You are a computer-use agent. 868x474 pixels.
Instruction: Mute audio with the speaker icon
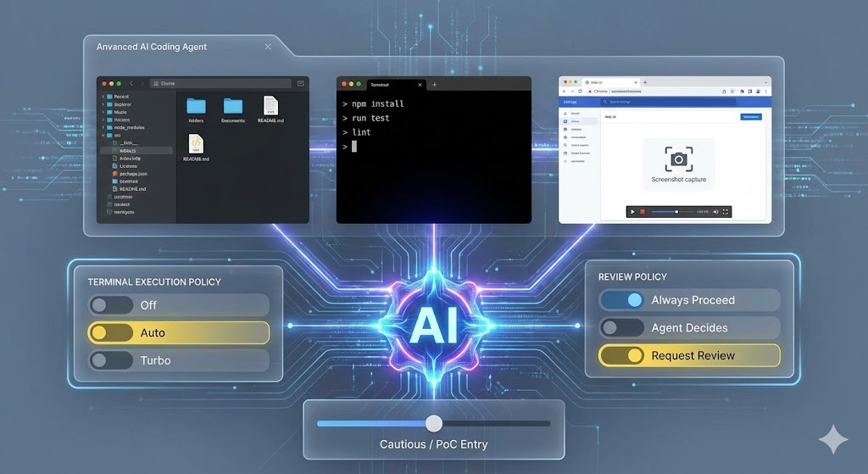coord(715,211)
